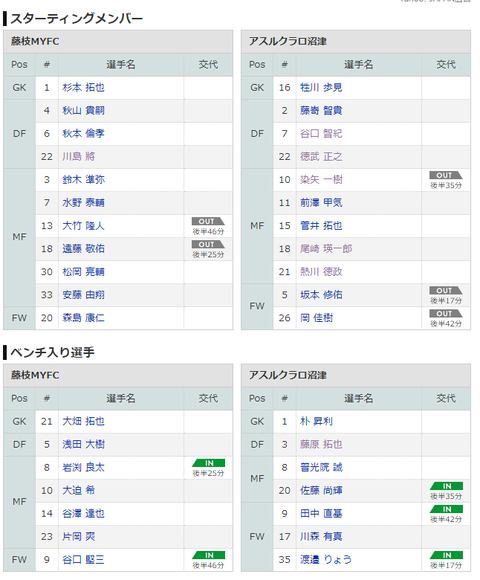Open player link 杉本 拓也
Screen dimensions: 480x580
(x=83, y=88)
